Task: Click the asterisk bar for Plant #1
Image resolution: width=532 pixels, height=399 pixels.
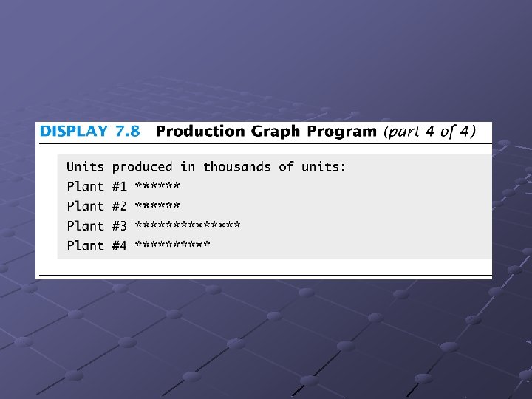Action: (157, 185)
